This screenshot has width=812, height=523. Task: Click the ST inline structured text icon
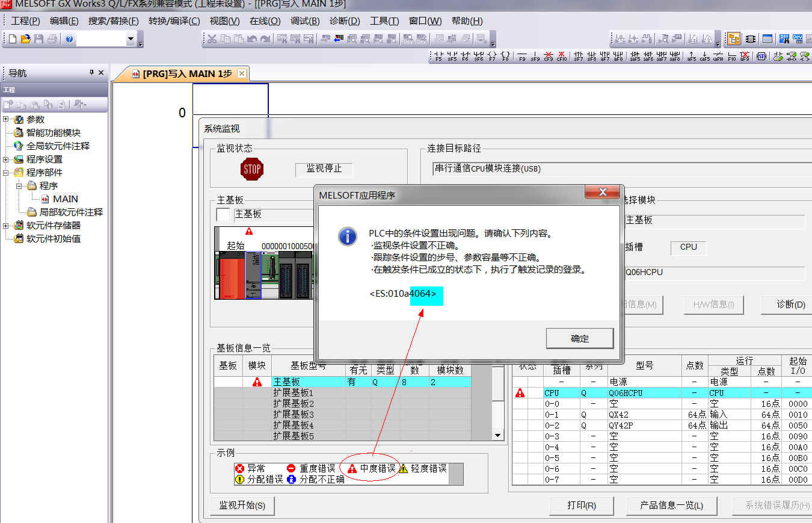[761, 57]
